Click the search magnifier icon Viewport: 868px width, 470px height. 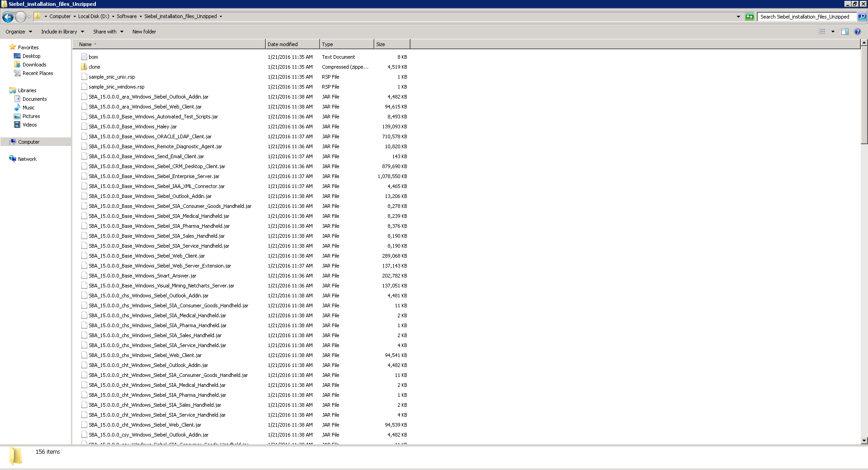862,17
